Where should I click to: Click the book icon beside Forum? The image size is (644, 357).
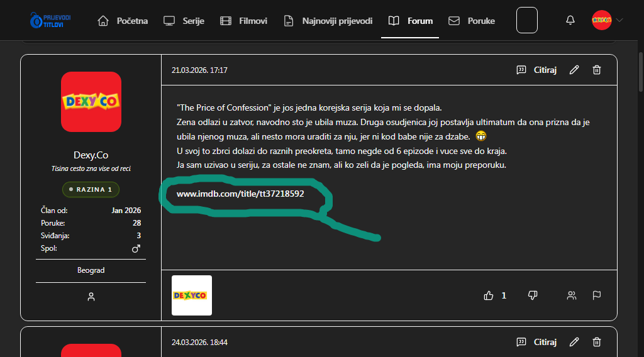pyautogui.click(x=394, y=21)
